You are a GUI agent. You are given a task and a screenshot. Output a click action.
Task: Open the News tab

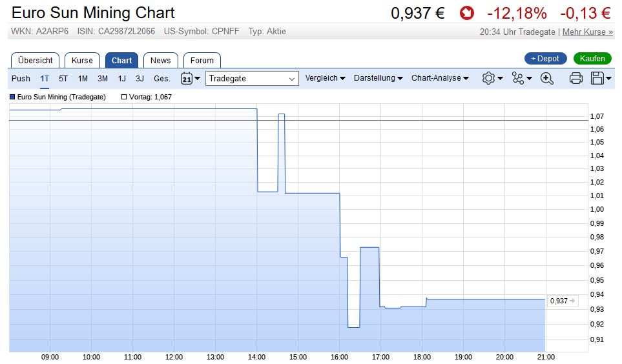pos(160,61)
